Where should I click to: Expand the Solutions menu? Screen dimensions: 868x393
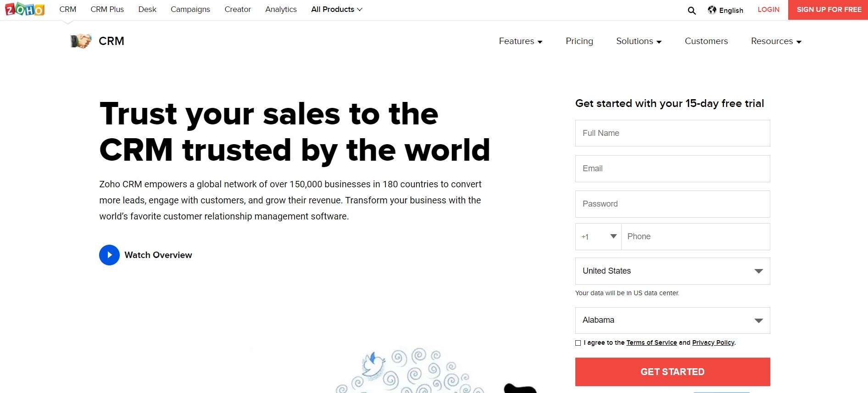pyautogui.click(x=639, y=41)
